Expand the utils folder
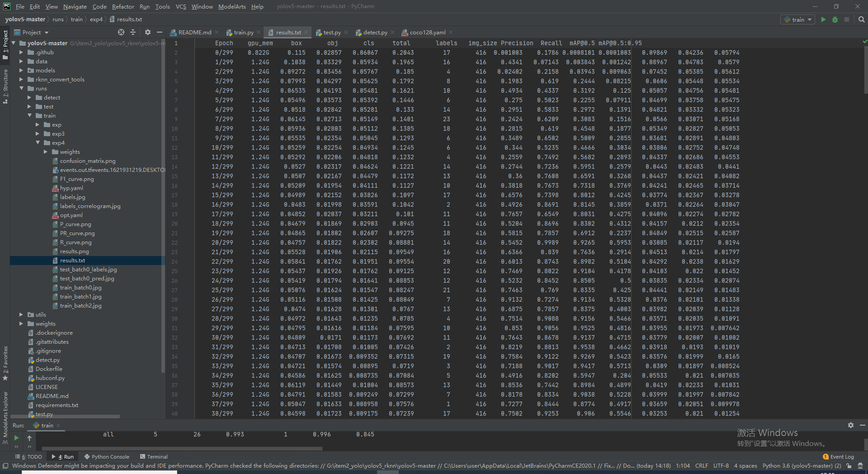The image size is (868, 474). click(21, 315)
